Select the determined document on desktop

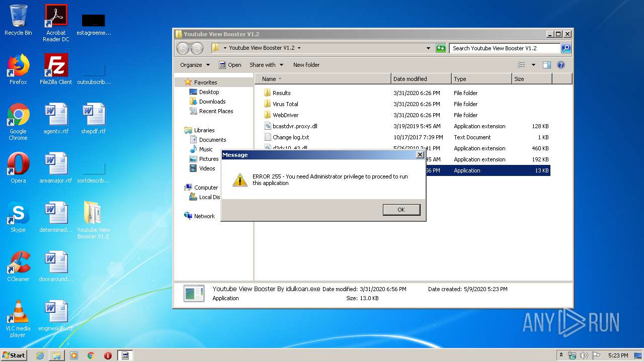click(x=56, y=217)
